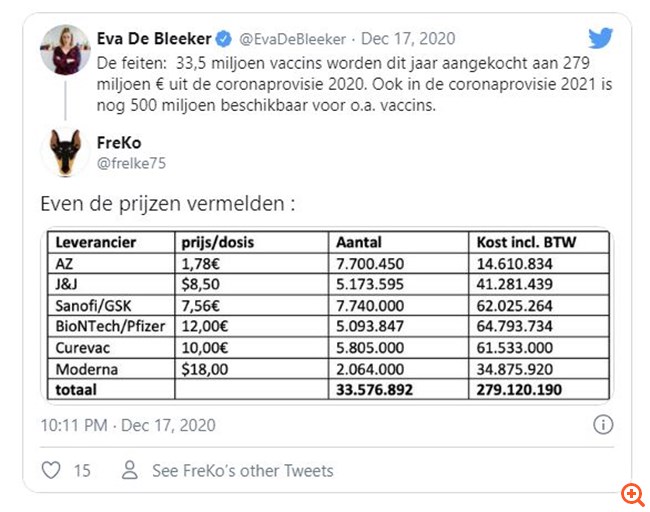
Task: Click the Twitter bird logo icon
Action: pos(600,39)
